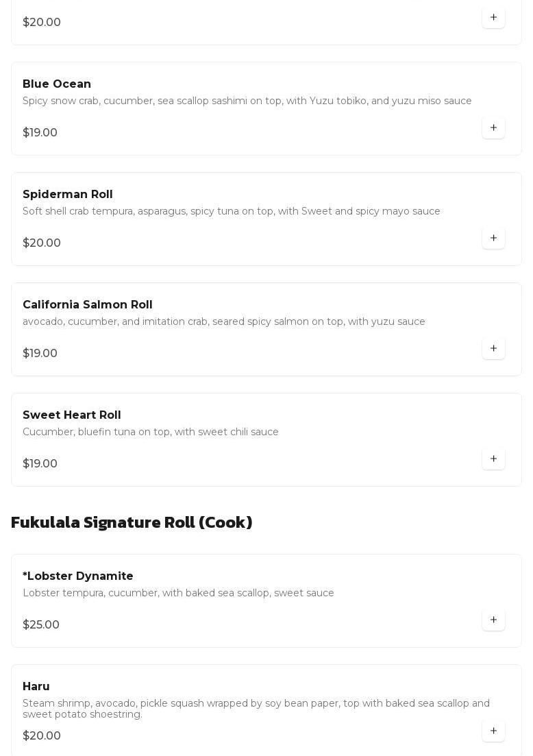Image resolution: width=533 pixels, height=756 pixels.
Task: Open the Spiderman Roll item title
Action: [x=67, y=194]
